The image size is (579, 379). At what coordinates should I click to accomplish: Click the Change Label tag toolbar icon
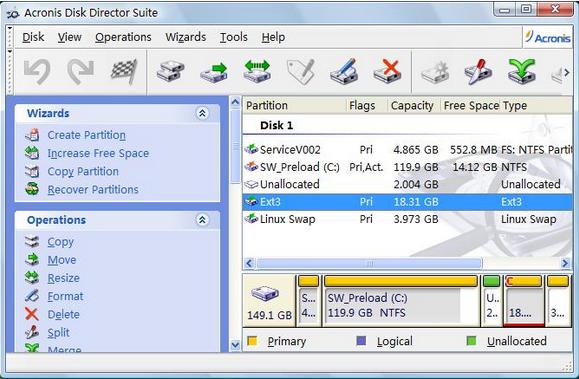(x=301, y=71)
